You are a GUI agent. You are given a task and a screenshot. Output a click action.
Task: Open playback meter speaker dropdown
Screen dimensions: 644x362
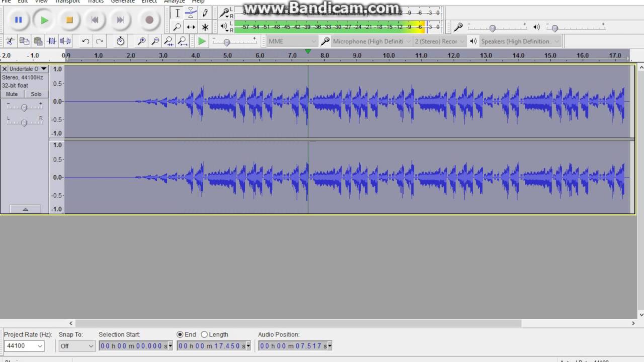coord(224,27)
